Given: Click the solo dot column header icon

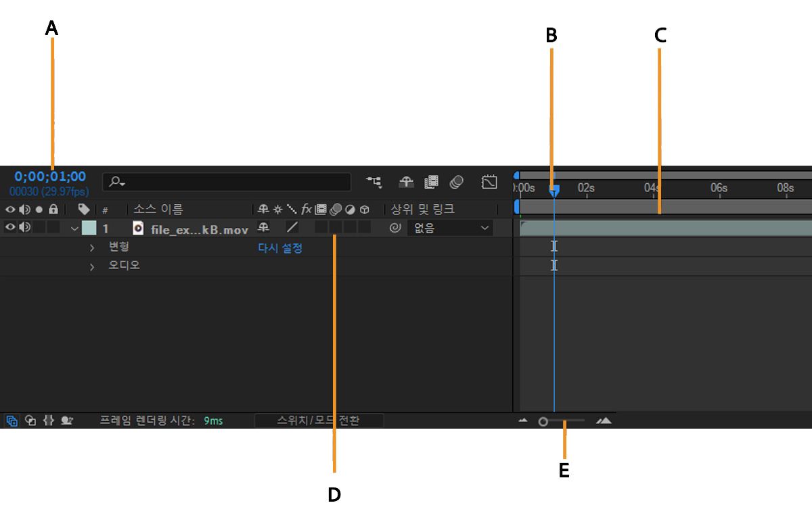Looking at the screenshot, I should (x=39, y=210).
